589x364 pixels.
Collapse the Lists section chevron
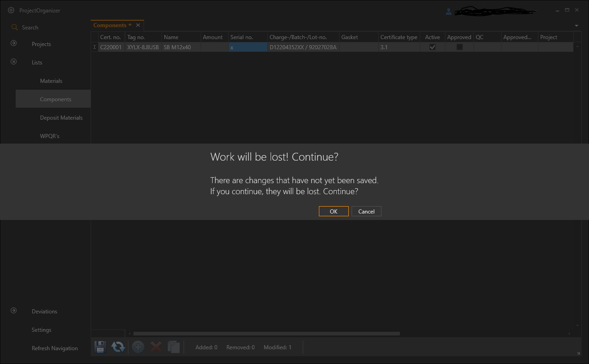[x=13, y=61]
